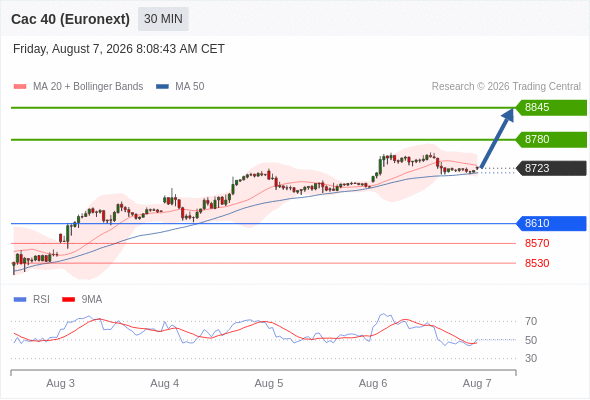Click the 8610 pivot price tag
This screenshot has height=400, width=590.
click(551, 224)
